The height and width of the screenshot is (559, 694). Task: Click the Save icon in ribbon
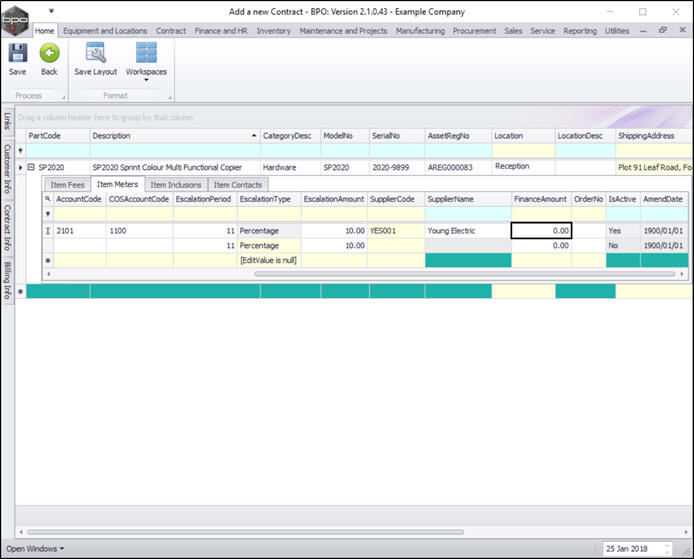18,55
